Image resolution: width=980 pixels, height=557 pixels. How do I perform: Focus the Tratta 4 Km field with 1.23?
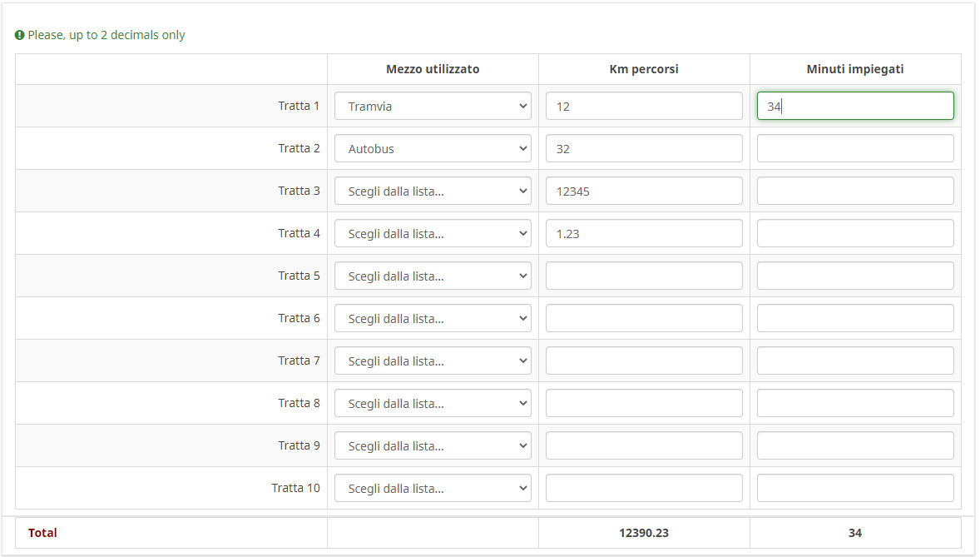(x=644, y=233)
